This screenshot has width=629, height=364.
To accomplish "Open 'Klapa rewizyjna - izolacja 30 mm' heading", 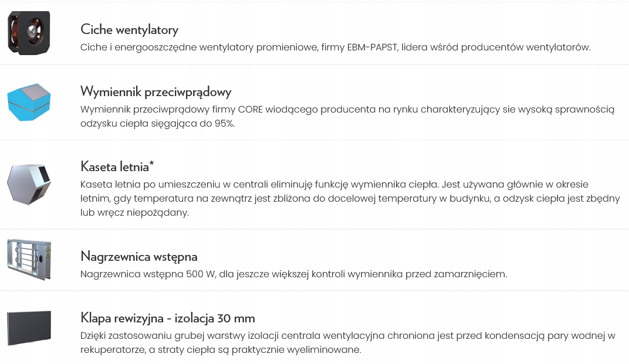I will [168, 318].
